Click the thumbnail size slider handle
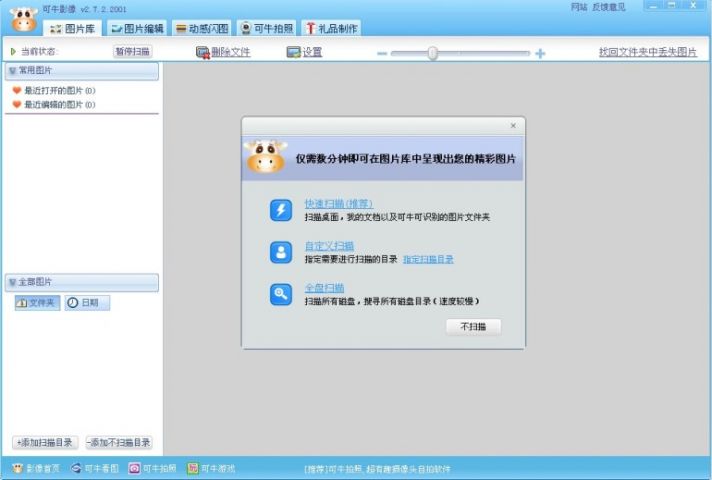This screenshot has width=712, height=480. 433,53
